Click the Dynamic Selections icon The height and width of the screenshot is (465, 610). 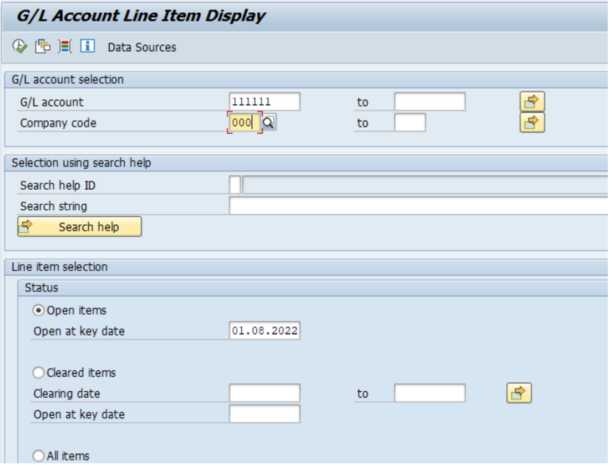point(65,47)
